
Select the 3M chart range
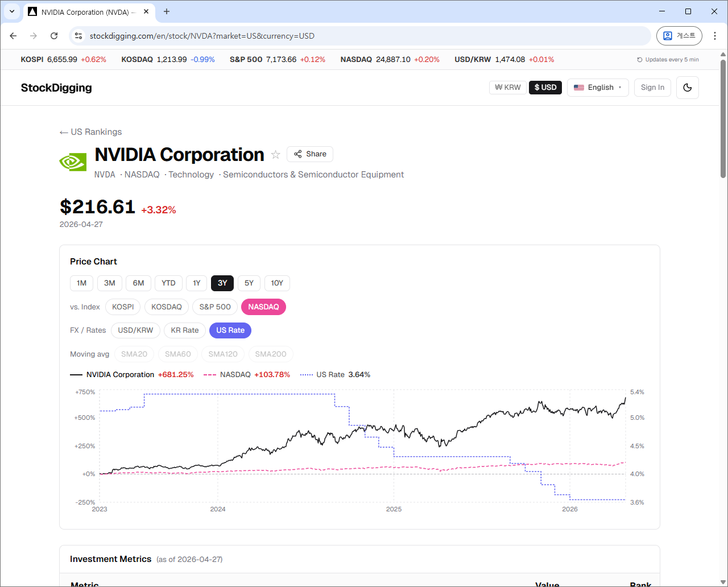tap(110, 283)
